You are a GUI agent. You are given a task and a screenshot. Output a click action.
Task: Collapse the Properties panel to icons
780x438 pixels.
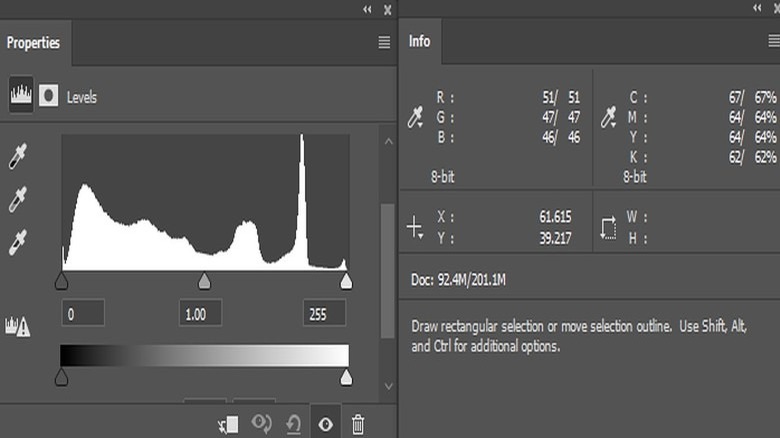[x=367, y=9]
